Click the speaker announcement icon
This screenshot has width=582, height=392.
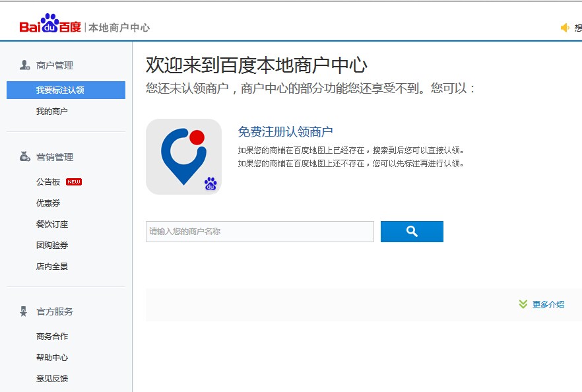point(565,28)
